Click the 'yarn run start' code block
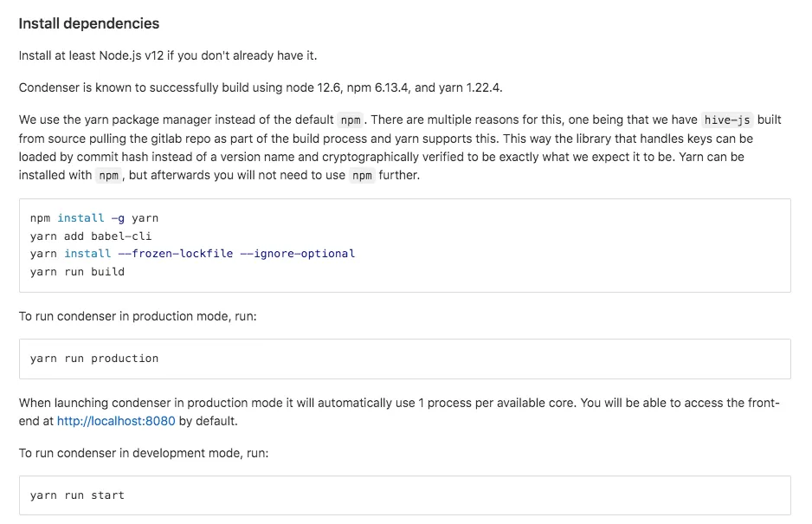 [x=405, y=495]
